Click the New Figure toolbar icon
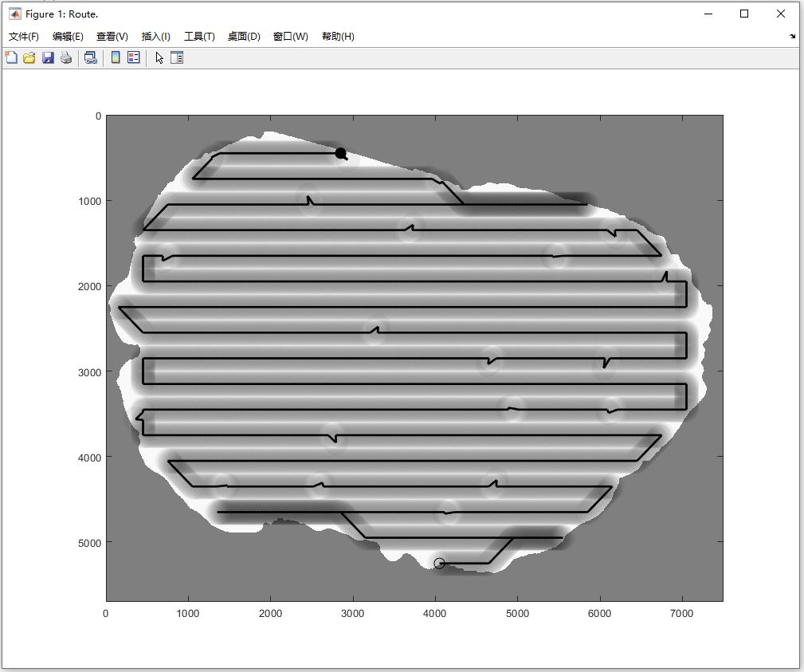This screenshot has width=804, height=672. tap(11, 57)
